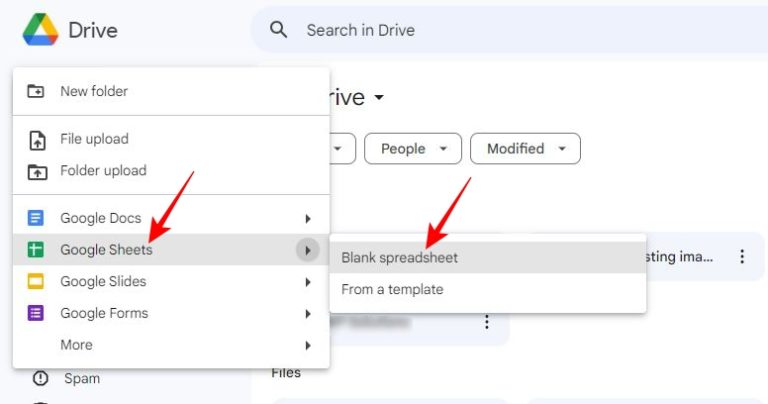
Task: Open the People filter dropdown
Action: 413,148
